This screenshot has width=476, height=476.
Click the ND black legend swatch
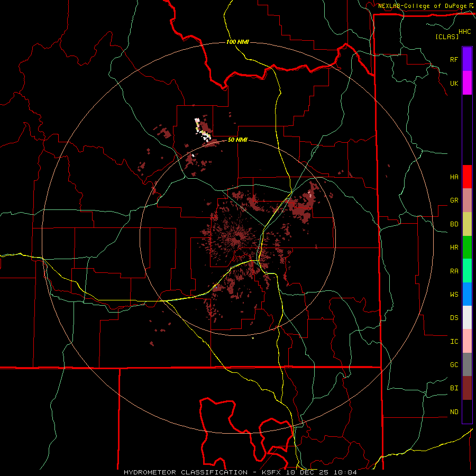[x=467, y=411]
